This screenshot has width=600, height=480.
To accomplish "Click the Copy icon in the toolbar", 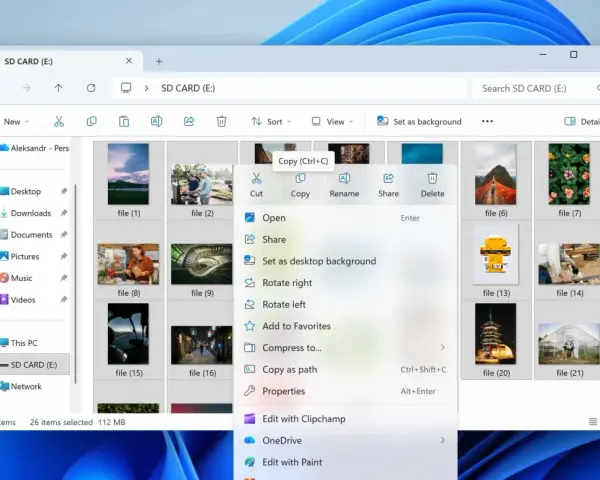I will click(91, 122).
